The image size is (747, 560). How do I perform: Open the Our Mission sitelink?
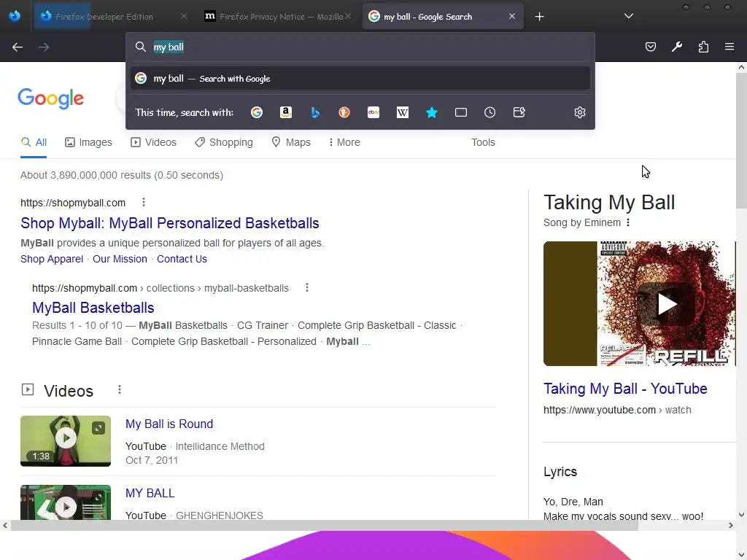pyautogui.click(x=120, y=259)
